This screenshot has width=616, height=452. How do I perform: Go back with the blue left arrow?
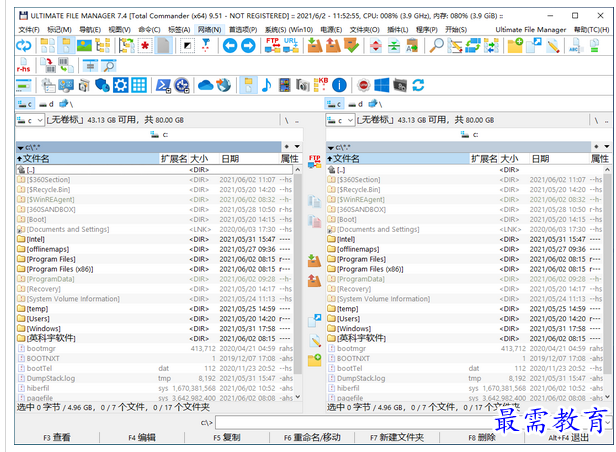(x=230, y=46)
